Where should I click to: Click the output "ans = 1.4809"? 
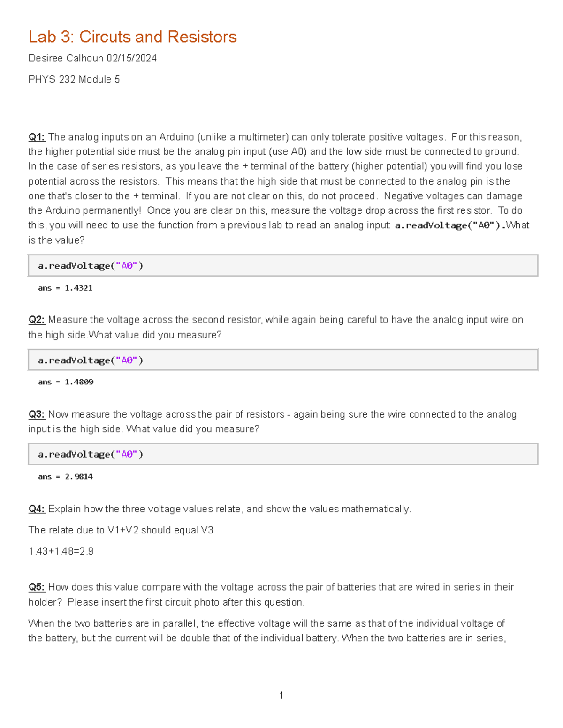66,382
